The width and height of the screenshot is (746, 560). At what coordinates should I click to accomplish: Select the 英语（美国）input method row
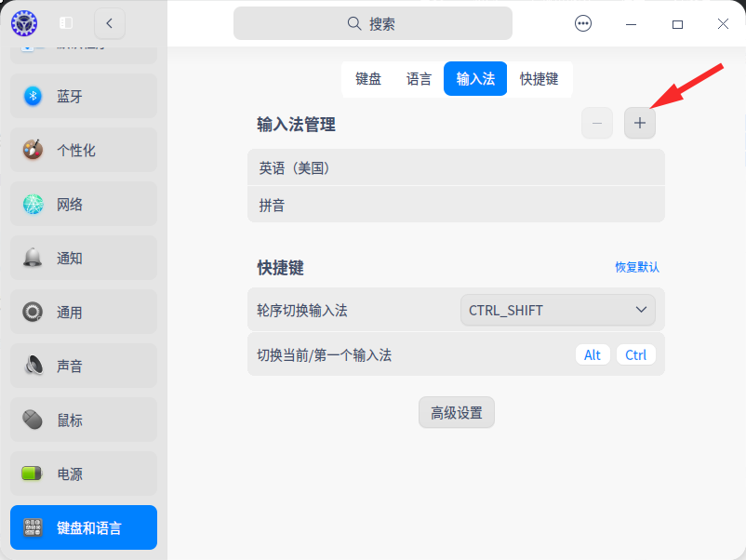pyautogui.click(x=457, y=167)
